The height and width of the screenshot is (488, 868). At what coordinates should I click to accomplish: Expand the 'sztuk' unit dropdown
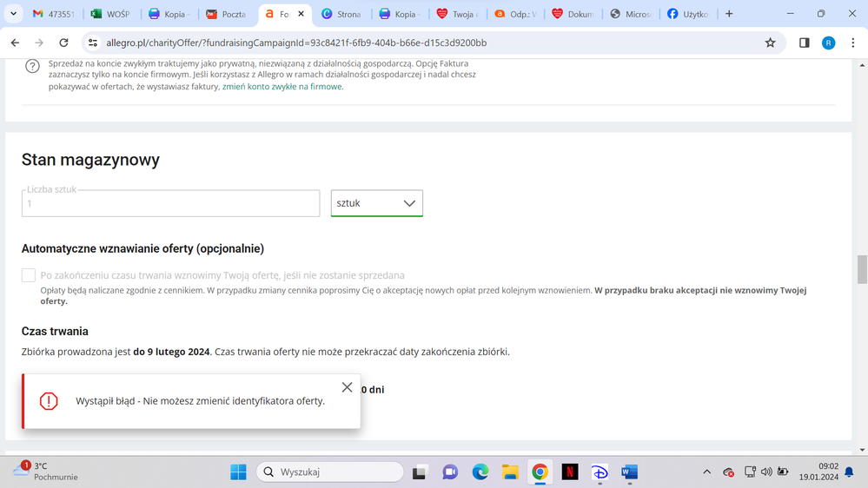tap(377, 203)
